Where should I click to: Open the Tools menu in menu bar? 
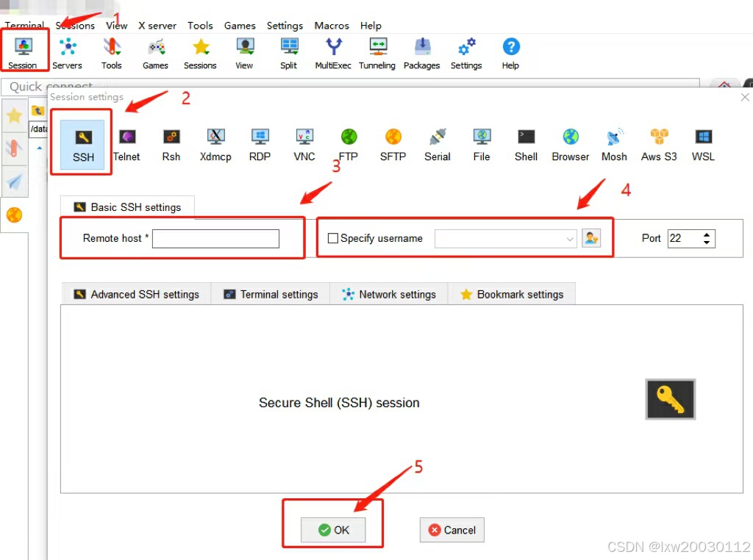(x=200, y=26)
